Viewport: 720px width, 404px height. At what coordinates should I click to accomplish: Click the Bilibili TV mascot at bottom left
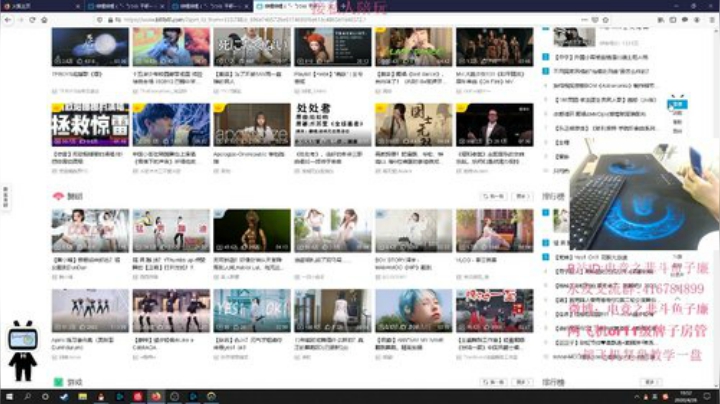[x=22, y=351]
